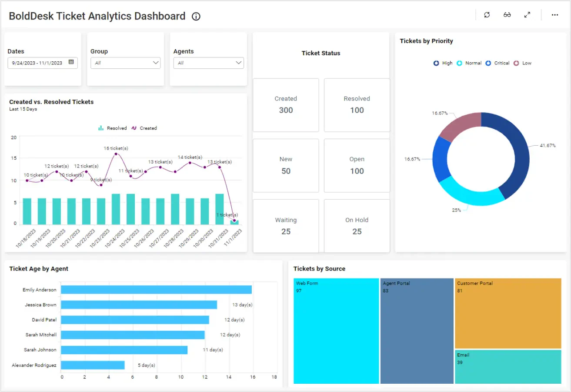Toggle the Resolved legend in the chart
Viewport: 571px width, 392px height.
(x=112, y=128)
